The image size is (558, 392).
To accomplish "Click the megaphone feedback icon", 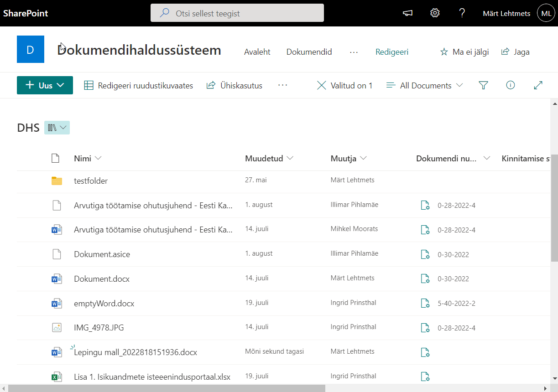I will 407,13.
